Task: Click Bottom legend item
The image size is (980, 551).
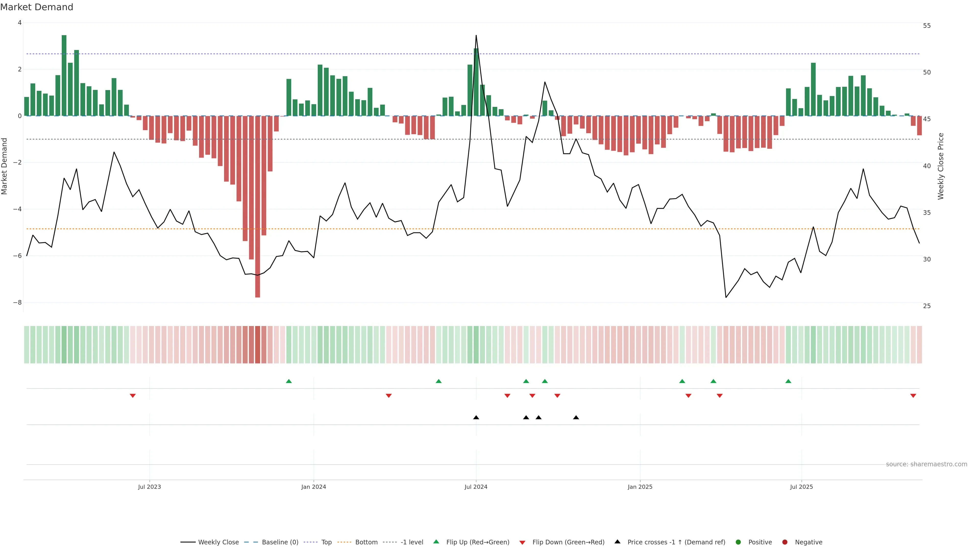Action: [x=366, y=542]
